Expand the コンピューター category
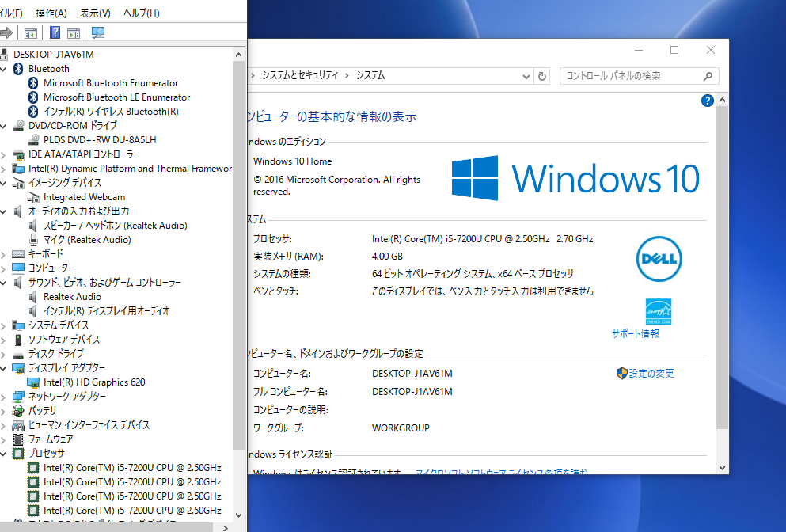Image resolution: width=786 pixels, height=532 pixels. pyautogui.click(x=3, y=268)
